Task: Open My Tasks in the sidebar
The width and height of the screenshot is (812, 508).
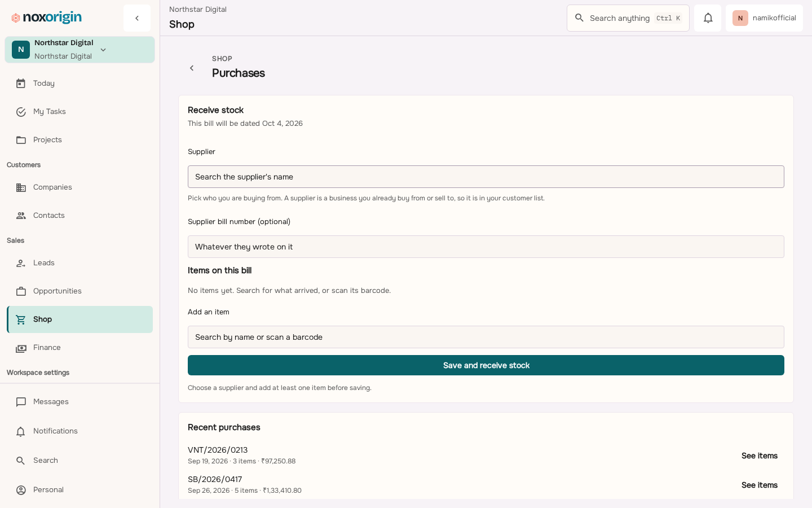Action: click(80, 112)
